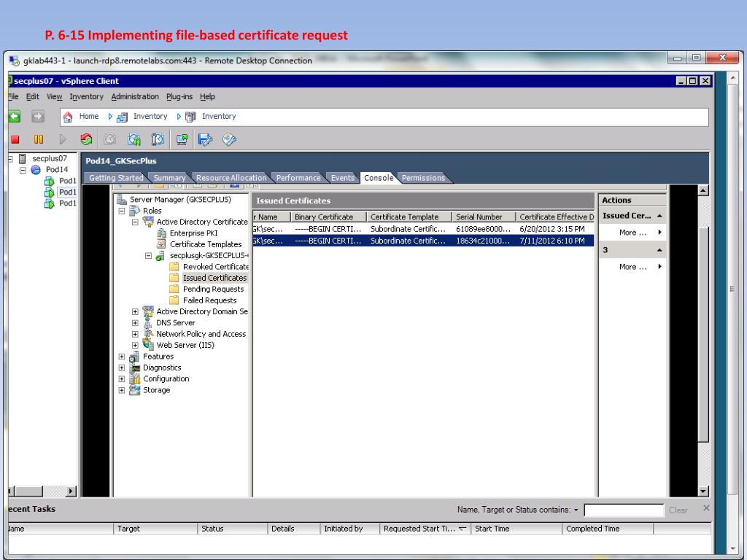The image size is (747, 560).
Task: Switch to the Events tab
Action: pos(343,178)
